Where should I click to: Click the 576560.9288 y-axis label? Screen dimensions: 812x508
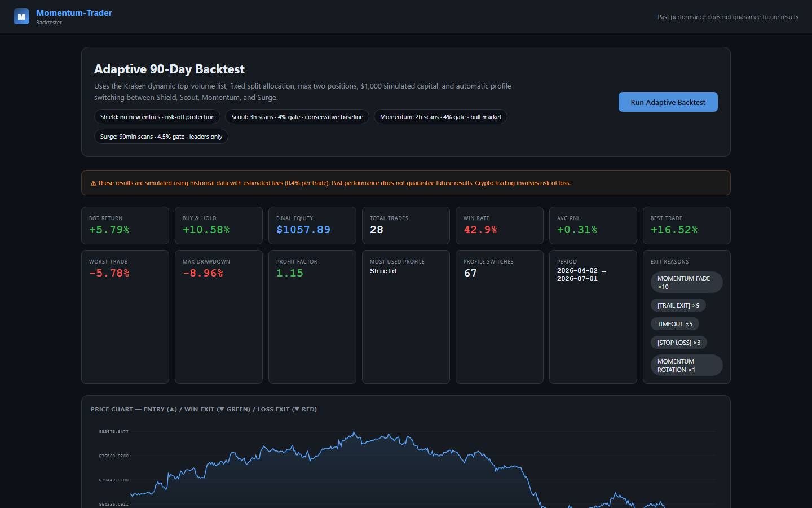coord(114,456)
